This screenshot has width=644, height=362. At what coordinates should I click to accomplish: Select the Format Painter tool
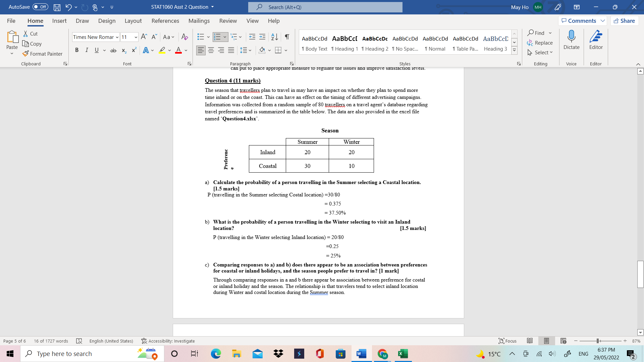pyautogui.click(x=42, y=54)
